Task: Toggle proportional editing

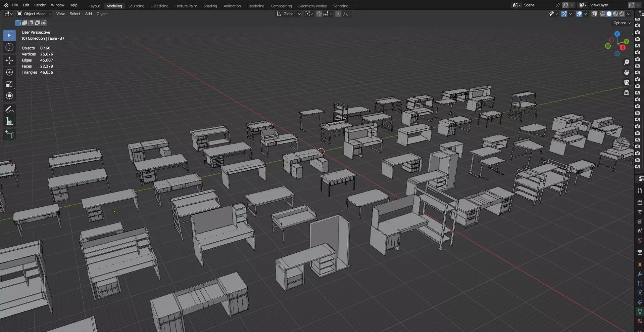Action: (338, 14)
